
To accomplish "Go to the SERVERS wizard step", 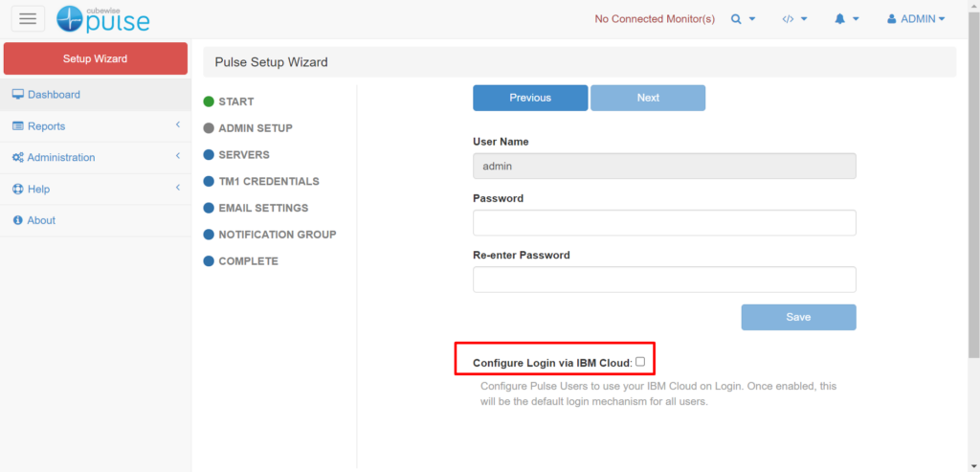I will [x=243, y=154].
